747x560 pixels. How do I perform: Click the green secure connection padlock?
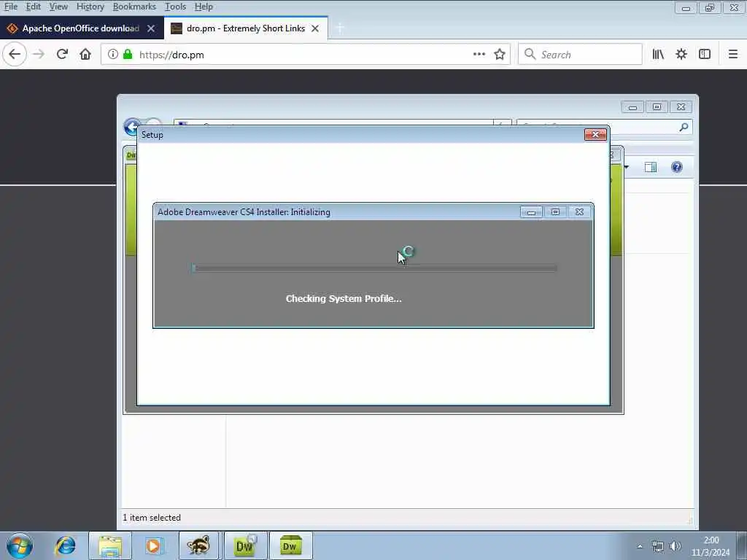pyautogui.click(x=128, y=54)
